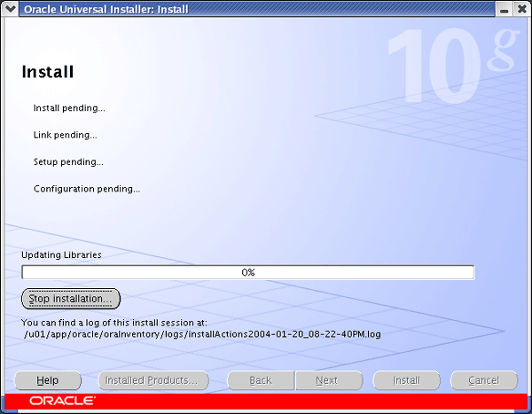This screenshot has width=532, height=414.
Task: Click the installActions log file path
Action: pos(202,334)
